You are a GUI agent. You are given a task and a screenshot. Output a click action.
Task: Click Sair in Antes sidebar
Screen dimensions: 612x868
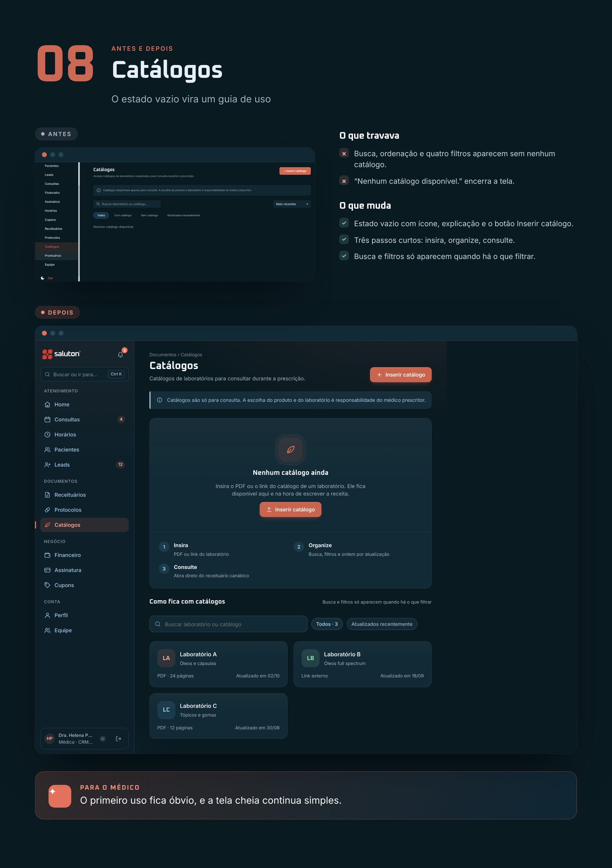tap(51, 278)
